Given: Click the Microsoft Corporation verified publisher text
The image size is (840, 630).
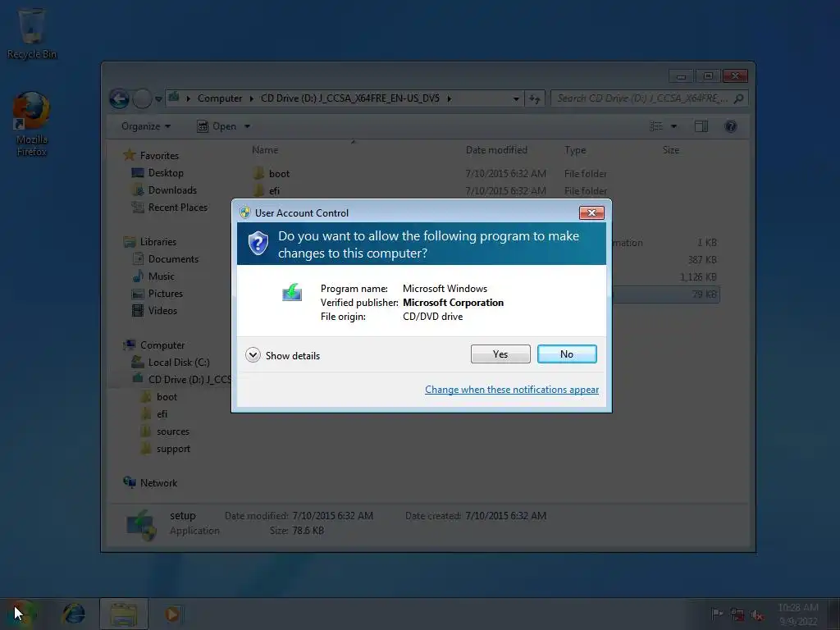Looking at the screenshot, I should tap(453, 303).
